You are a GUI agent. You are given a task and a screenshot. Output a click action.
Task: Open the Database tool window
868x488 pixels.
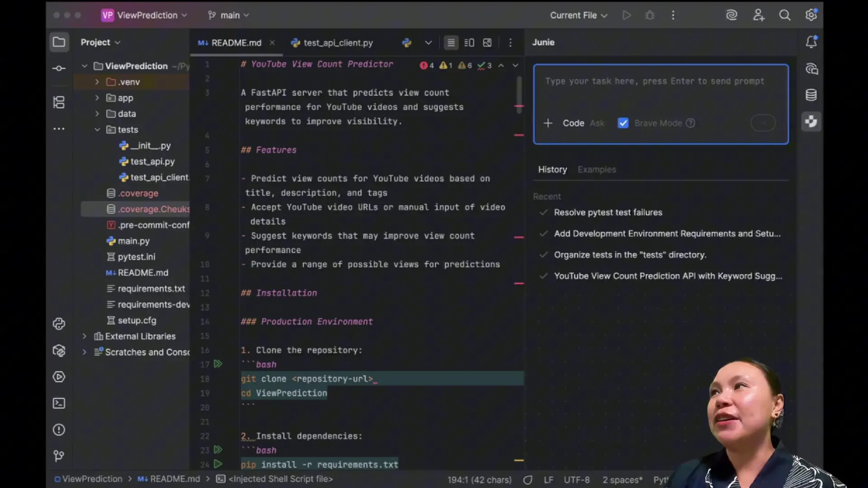811,95
